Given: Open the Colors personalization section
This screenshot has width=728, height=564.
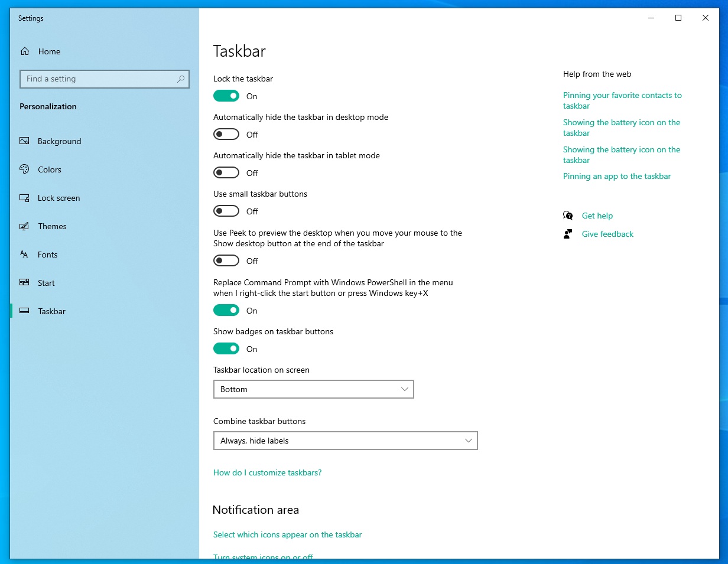Looking at the screenshot, I should [24, 169].
